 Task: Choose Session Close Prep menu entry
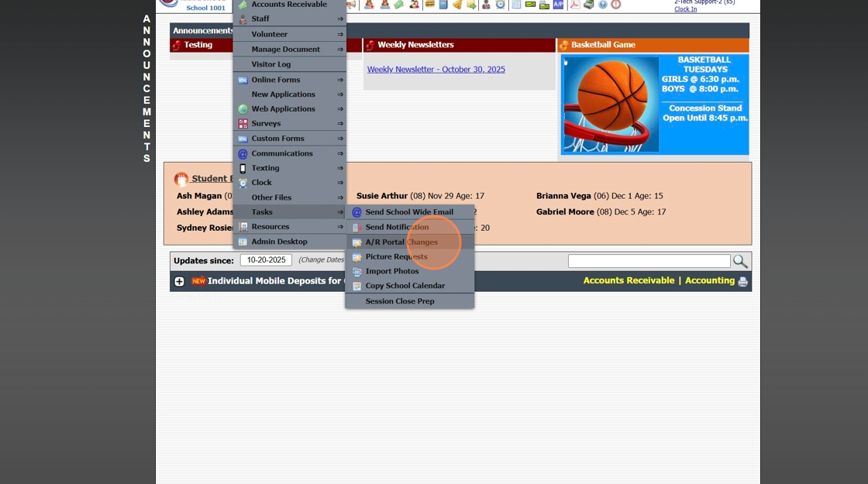(410, 301)
